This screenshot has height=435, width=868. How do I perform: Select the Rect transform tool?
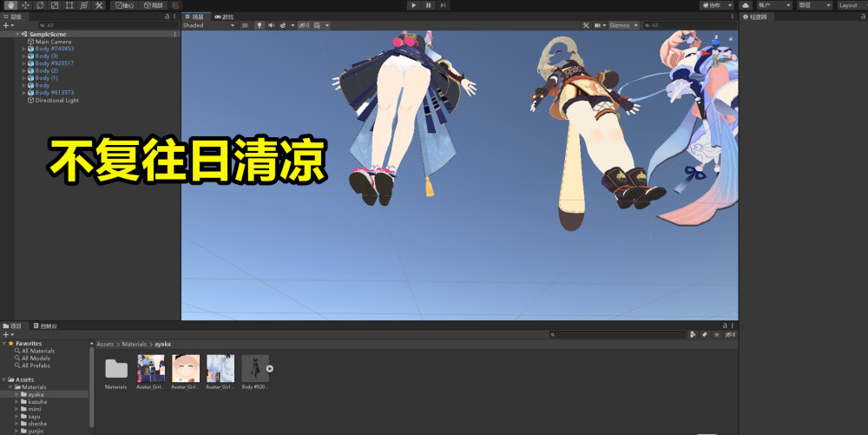coord(69,5)
